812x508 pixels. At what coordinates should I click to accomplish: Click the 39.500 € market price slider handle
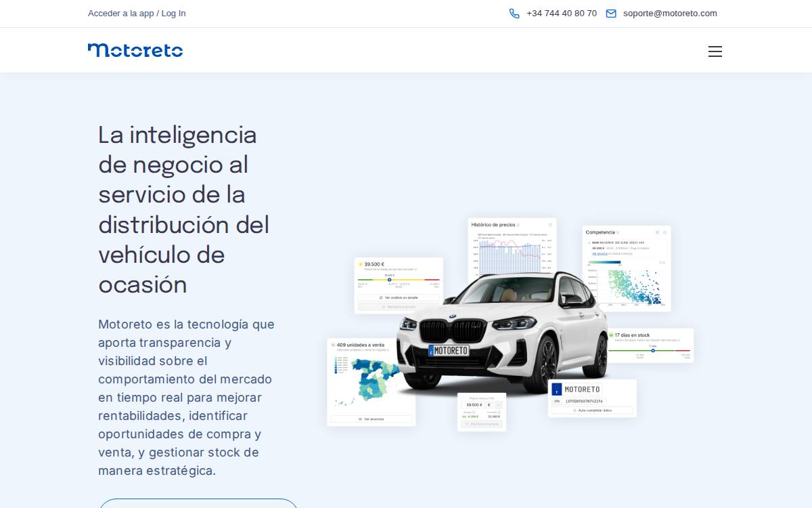pos(389,280)
